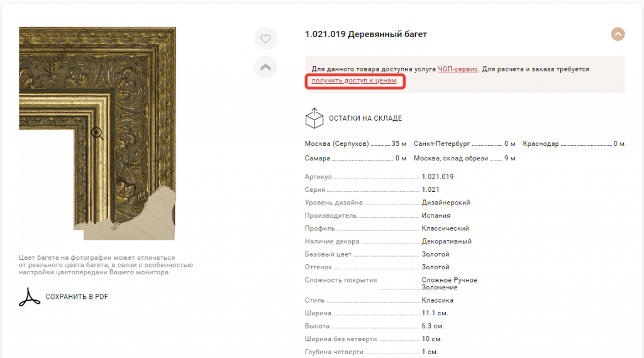This screenshot has height=358, width=644.
Task: Click 'Москва, склад обрези' stock entry
Action: tap(464, 159)
